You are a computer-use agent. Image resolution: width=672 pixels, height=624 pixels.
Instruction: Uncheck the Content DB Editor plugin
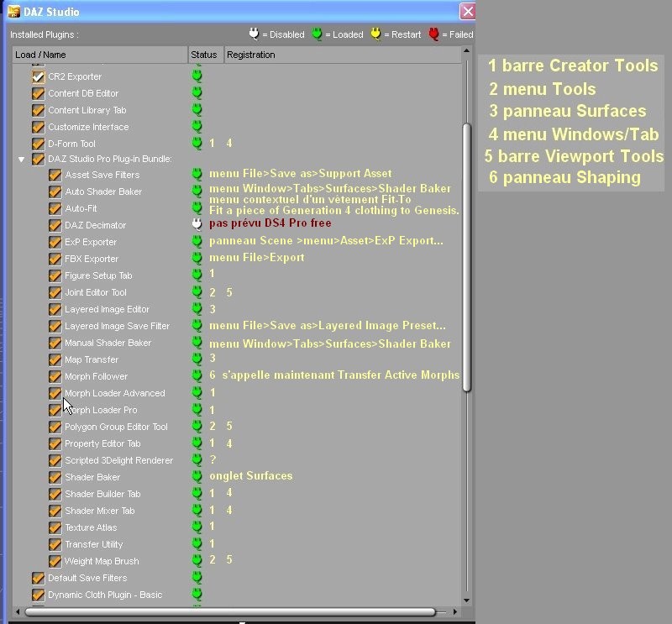pos(38,93)
